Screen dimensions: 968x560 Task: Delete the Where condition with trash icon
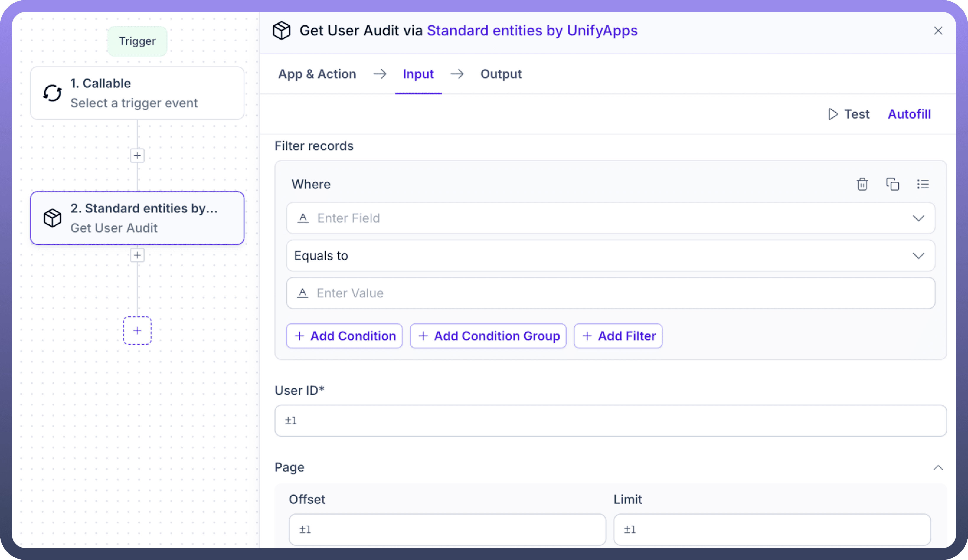(x=862, y=184)
